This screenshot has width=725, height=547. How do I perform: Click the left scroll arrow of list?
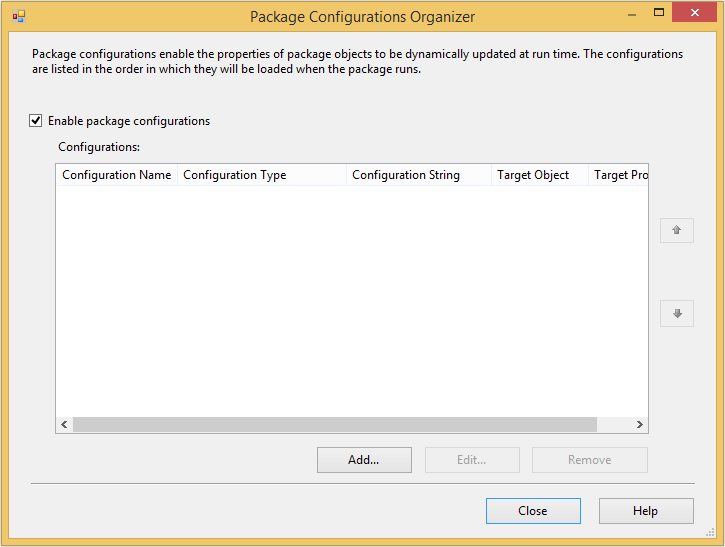pyautogui.click(x=64, y=424)
